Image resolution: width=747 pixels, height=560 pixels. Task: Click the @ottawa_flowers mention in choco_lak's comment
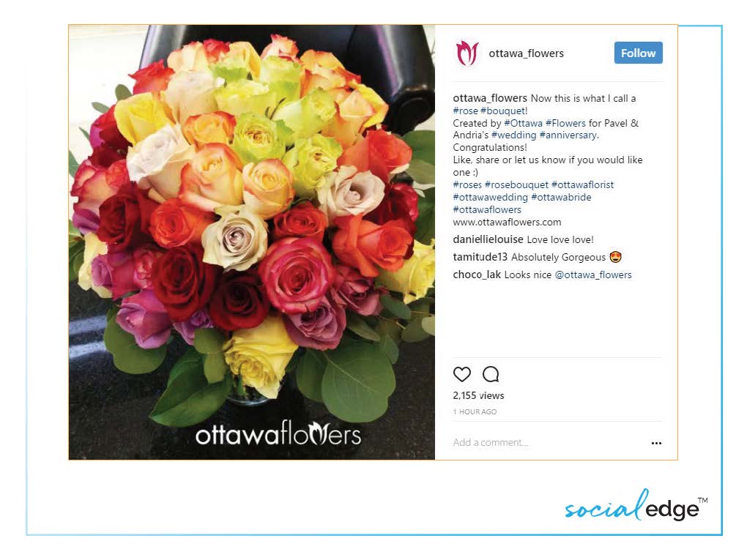[x=593, y=275]
